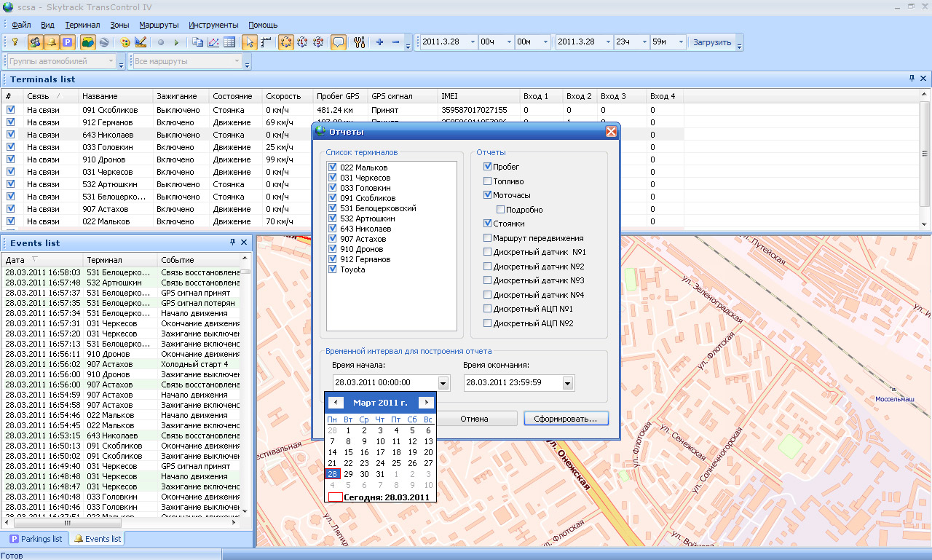
Task: Go to next month in calendar
Action: [426, 403]
